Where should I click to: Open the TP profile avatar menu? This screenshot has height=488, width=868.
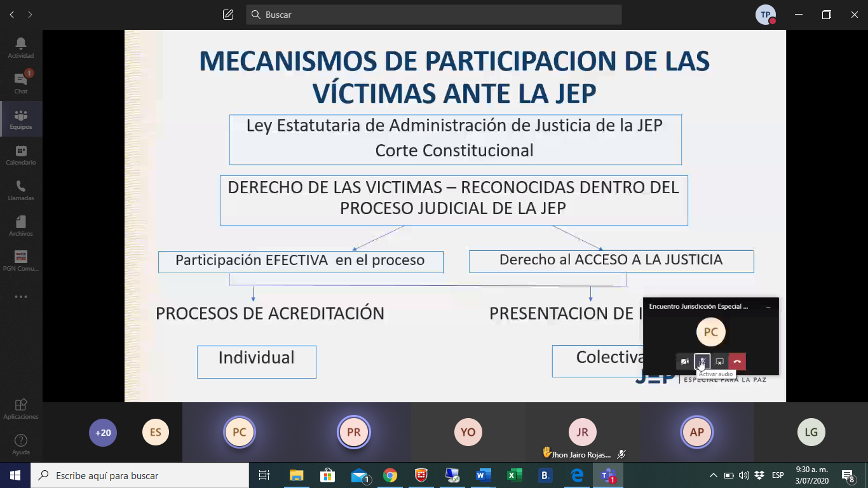tap(766, 15)
